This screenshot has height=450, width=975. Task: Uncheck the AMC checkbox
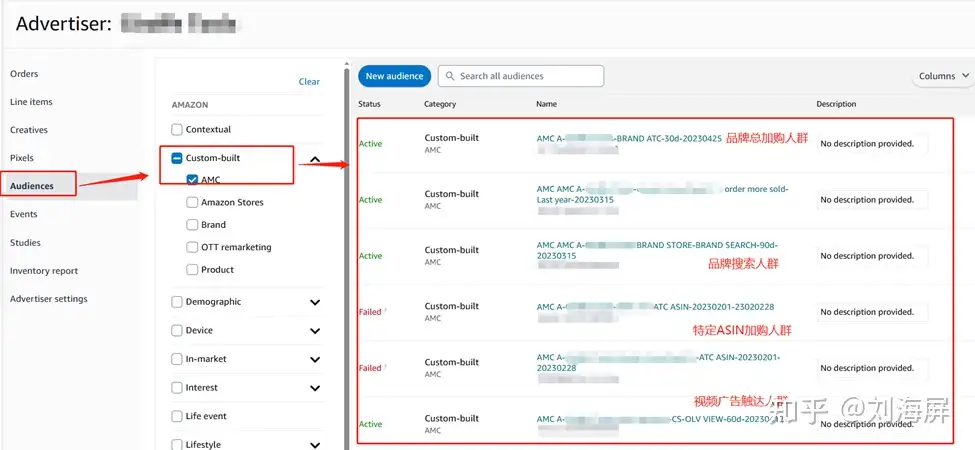pos(192,180)
